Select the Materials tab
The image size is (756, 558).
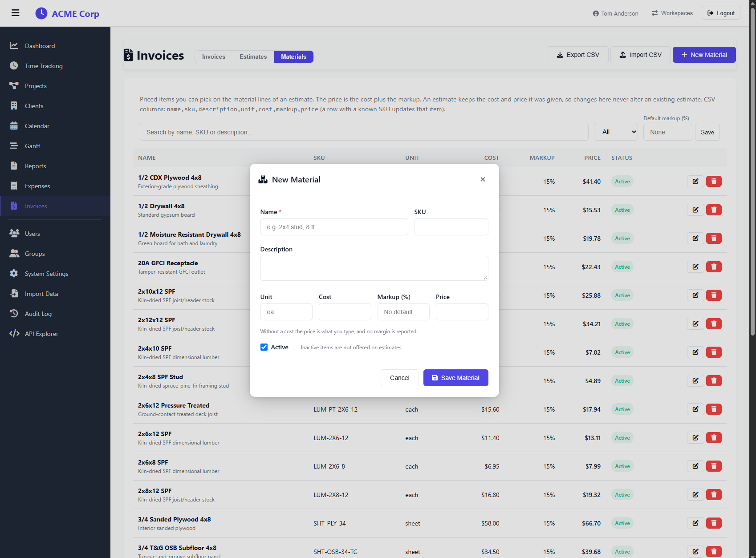tap(293, 57)
